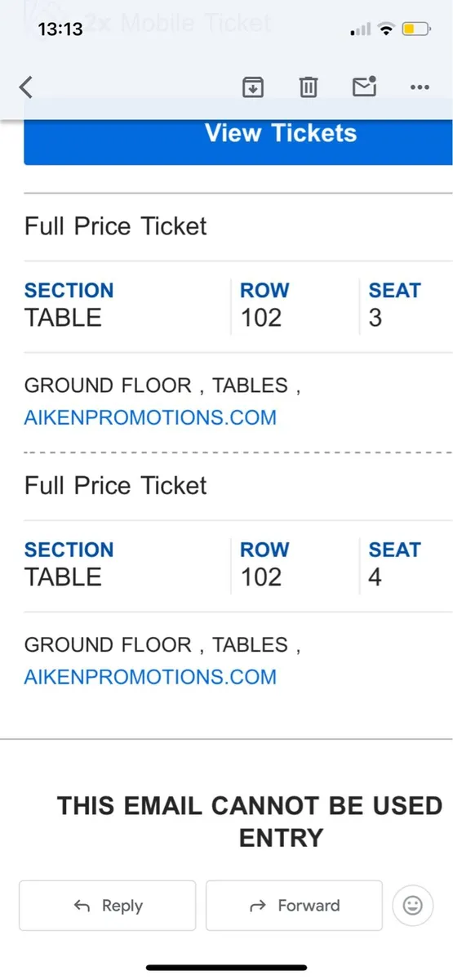Select the first Full Price Ticket heading
Image resolution: width=453 pixels, height=980 pixels.
[116, 226]
